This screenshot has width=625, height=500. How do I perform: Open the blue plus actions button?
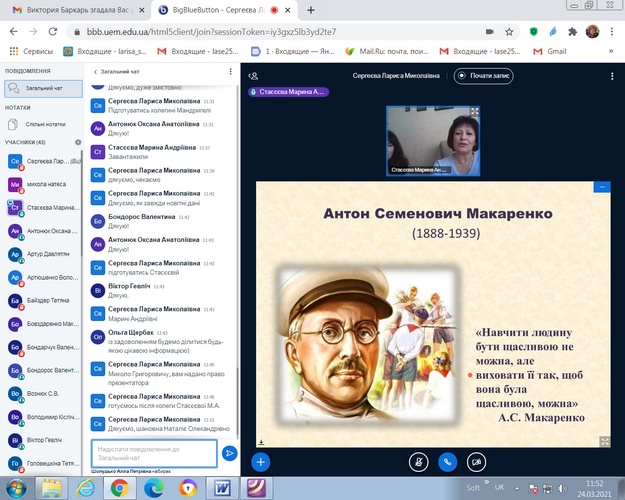(x=261, y=462)
